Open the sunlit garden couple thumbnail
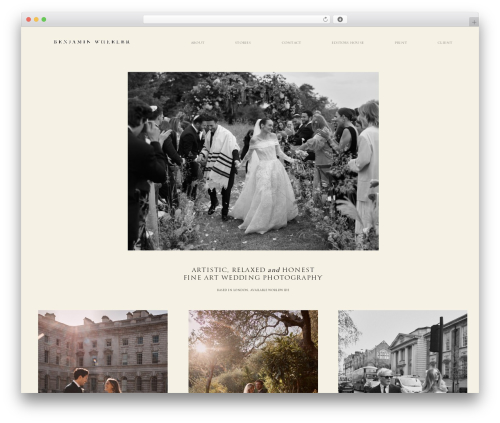Screen dimensions: 500x423 pos(253,351)
